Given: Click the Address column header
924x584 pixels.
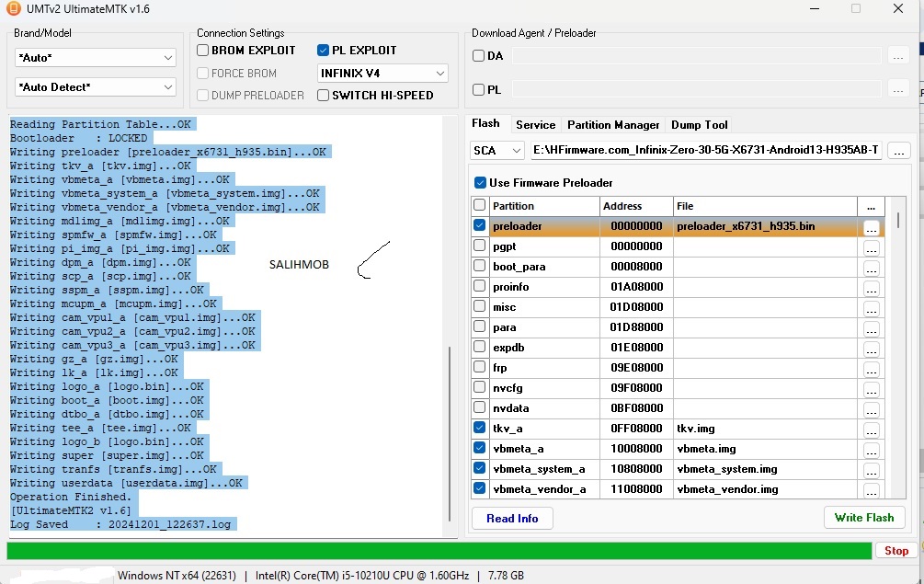Looking at the screenshot, I should [636, 206].
